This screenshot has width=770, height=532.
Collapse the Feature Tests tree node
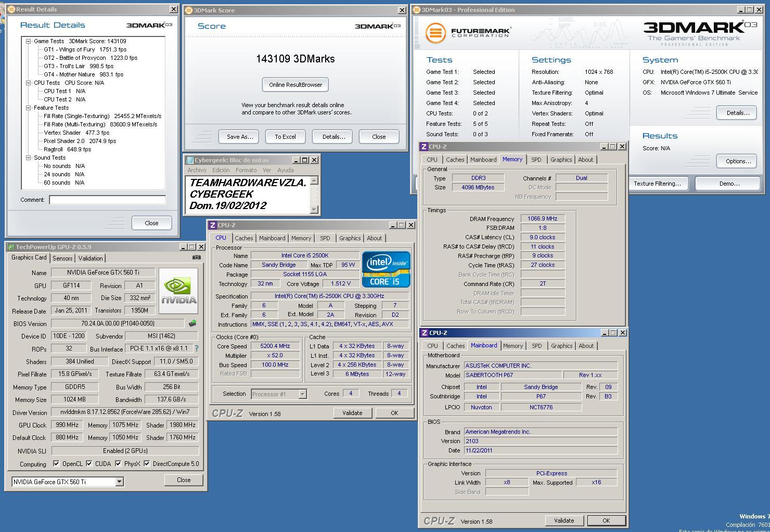29,108
